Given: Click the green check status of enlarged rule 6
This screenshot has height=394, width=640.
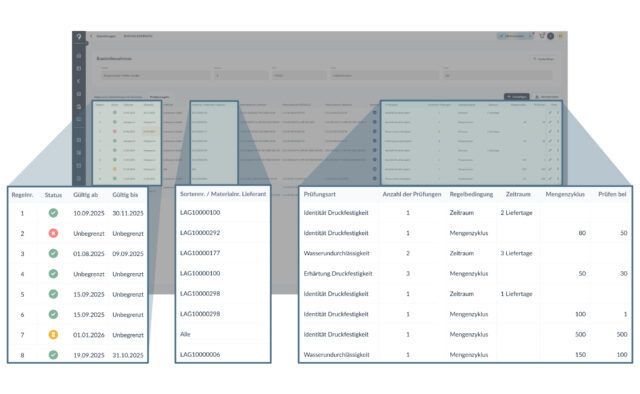Looking at the screenshot, I should [53, 314].
